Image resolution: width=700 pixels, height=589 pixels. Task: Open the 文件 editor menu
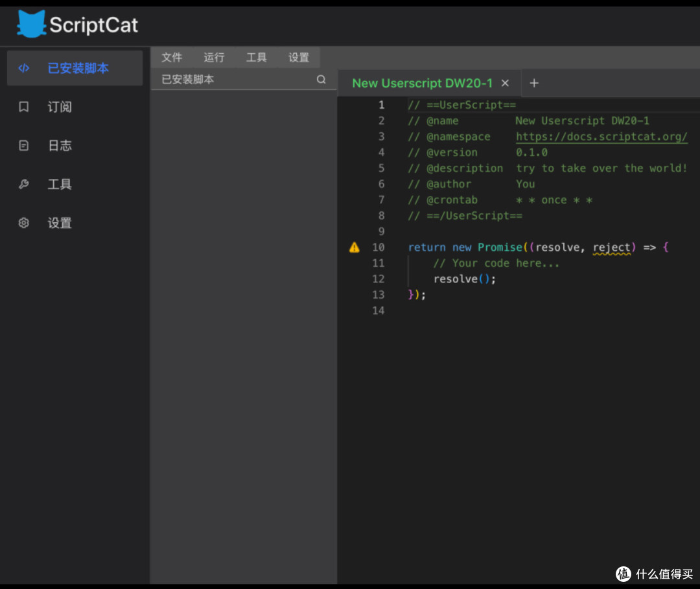click(172, 57)
